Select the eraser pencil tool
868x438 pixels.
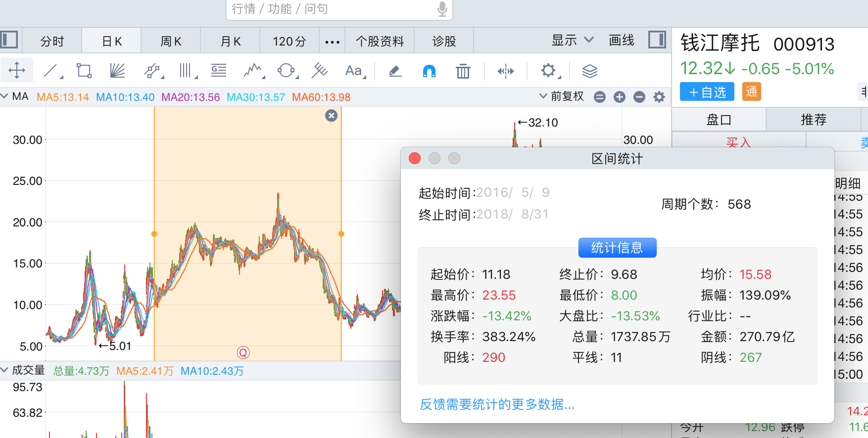click(395, 71)
